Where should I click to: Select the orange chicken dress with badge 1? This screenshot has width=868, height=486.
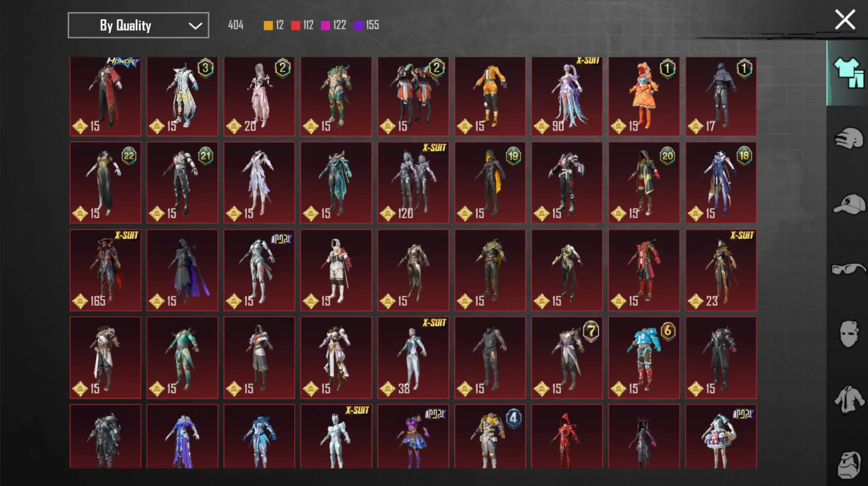(644, 97)
